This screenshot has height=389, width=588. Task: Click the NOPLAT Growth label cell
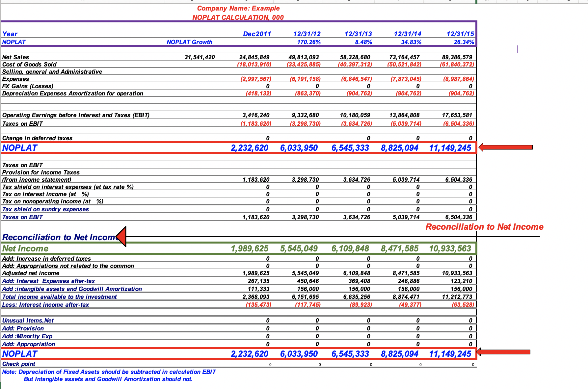(x=189, y=42)
